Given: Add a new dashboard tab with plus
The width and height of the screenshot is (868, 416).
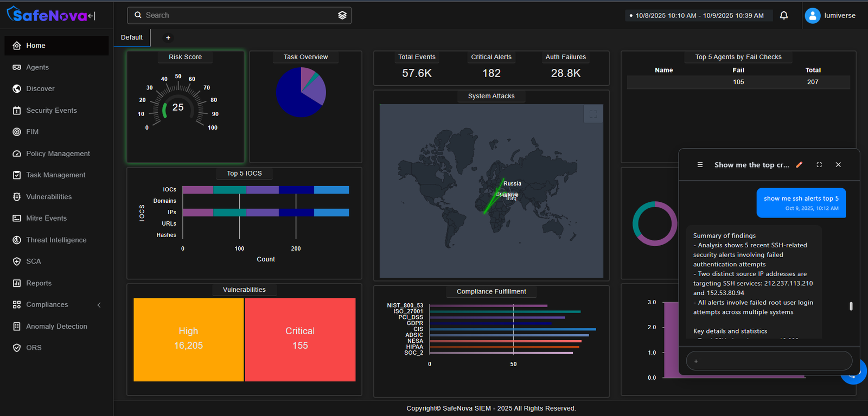Looking at the screenshot, I should [168, 37].
